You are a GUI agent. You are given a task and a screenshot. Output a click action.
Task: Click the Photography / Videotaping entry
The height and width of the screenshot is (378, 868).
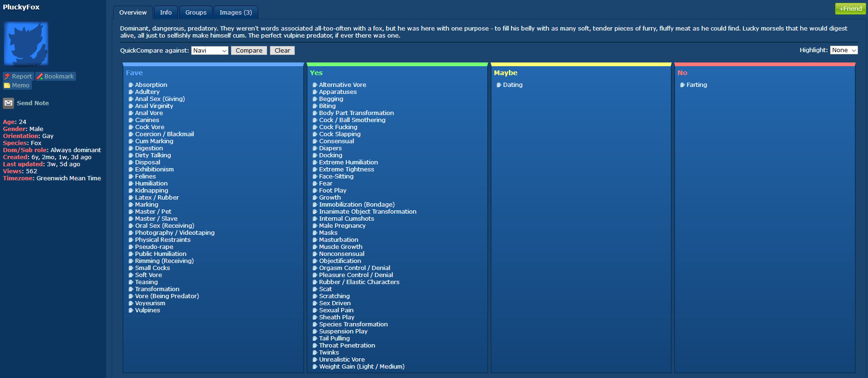coord(175,233)
